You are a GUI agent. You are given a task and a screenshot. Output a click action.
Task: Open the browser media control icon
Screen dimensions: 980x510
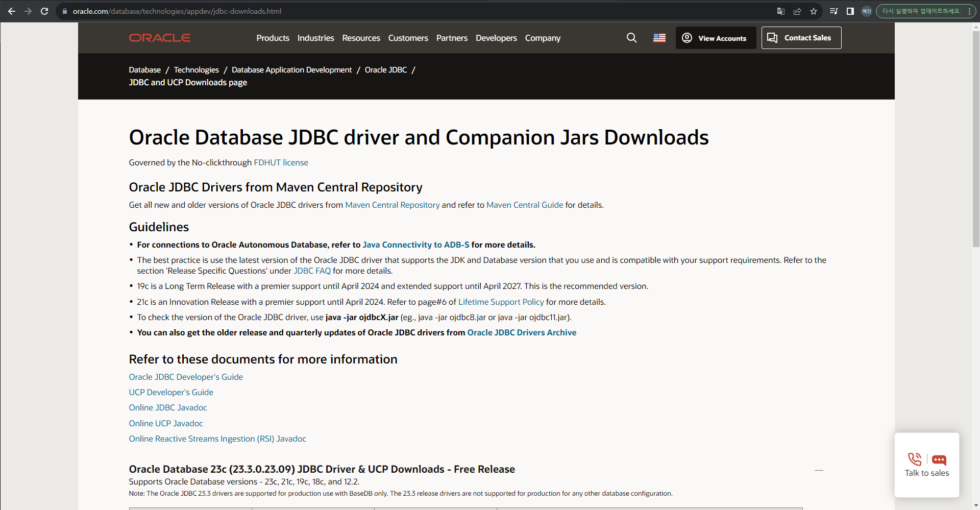(x=834, y=11)
